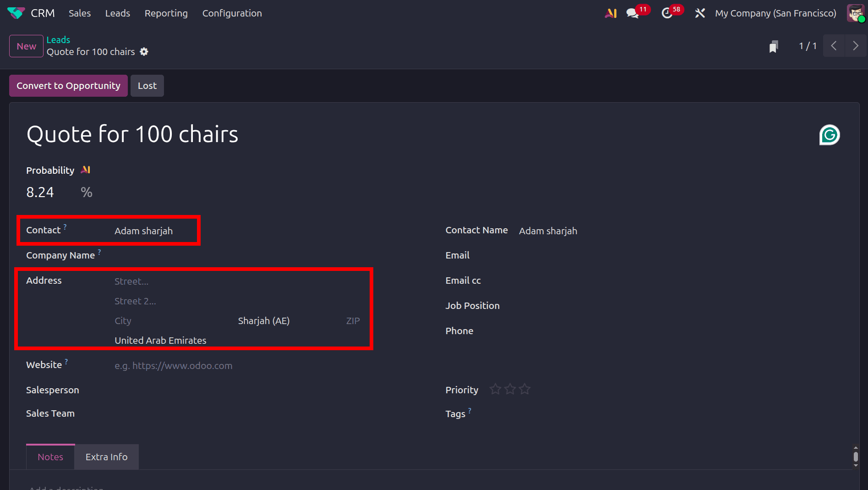Open the Leads menu
The image size is (868, 490).
118,13
